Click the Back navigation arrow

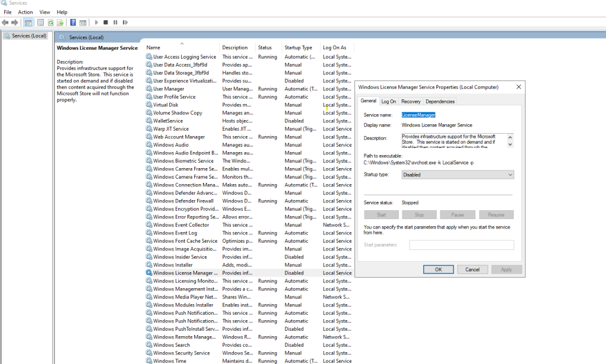[5, 22]
